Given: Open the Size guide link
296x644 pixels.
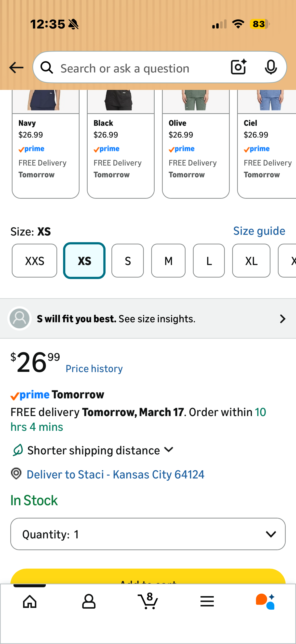Looking at the screenshot, I should 259,231.
